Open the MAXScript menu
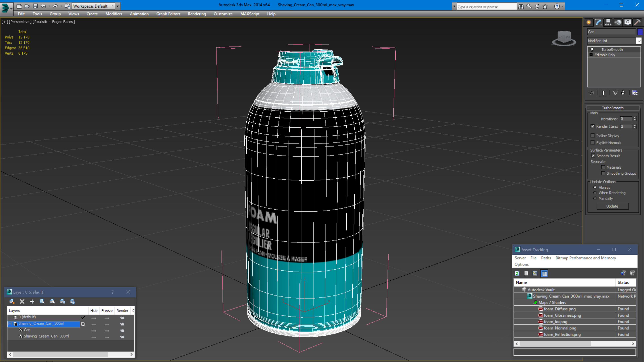The image size is (644, 362). coord(250,14)
